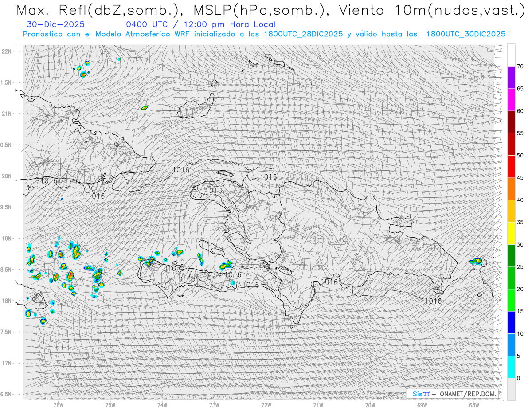Viewport: 532px width, 411px height.
Task: Click the "76W" longitude axis label
Action: pyautogui.click(x=58, y=405)
